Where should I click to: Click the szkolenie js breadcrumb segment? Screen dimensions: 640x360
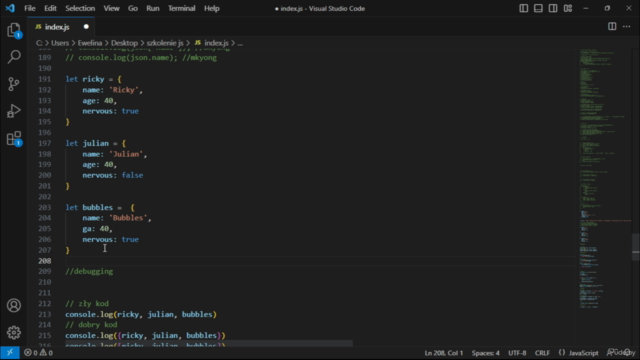click(165, 43)
